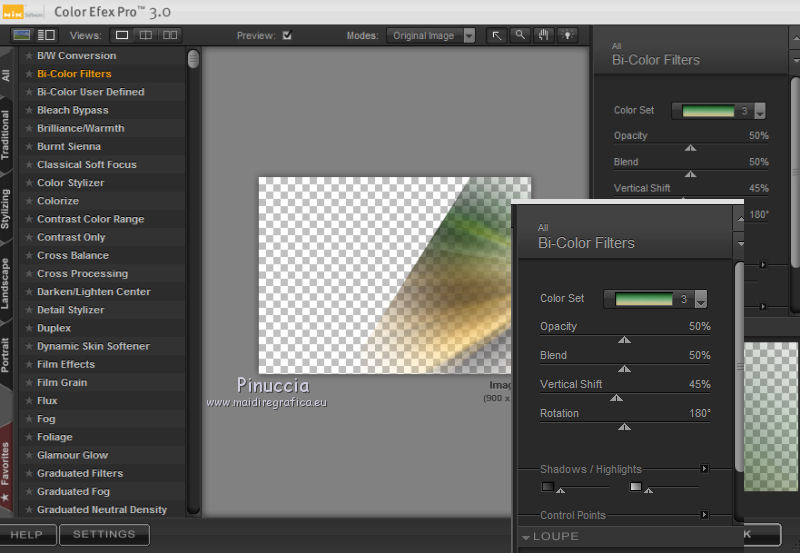Click the light bulb background icon

(567, 35)
